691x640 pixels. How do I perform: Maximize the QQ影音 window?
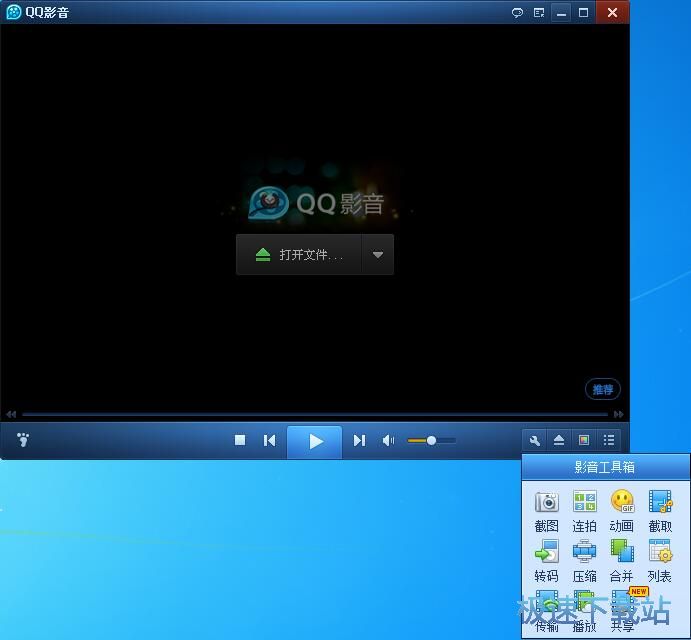(x=583, y=12)
